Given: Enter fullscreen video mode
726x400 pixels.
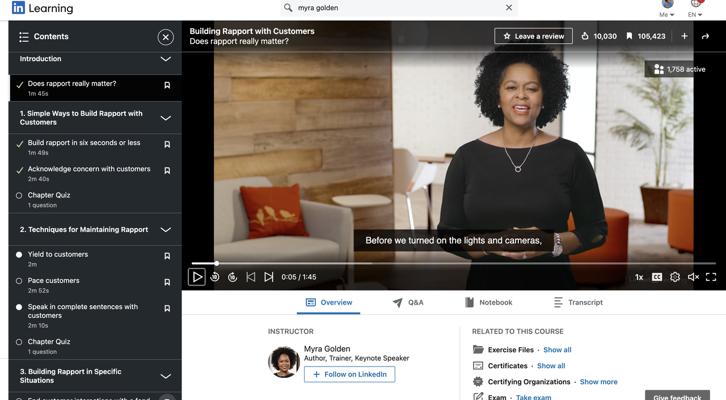Looking at the screenshot, I should click(711, 277).
